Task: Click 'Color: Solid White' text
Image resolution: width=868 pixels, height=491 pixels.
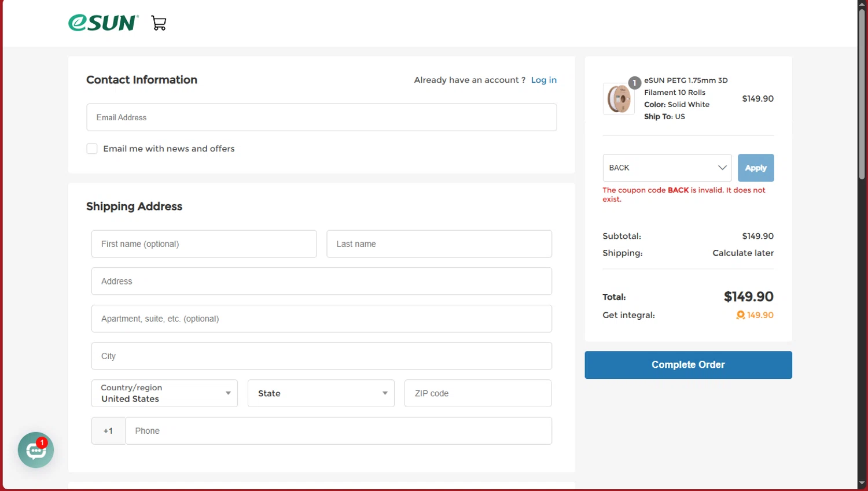Action: pyautogui.click(x=676, y=105)
